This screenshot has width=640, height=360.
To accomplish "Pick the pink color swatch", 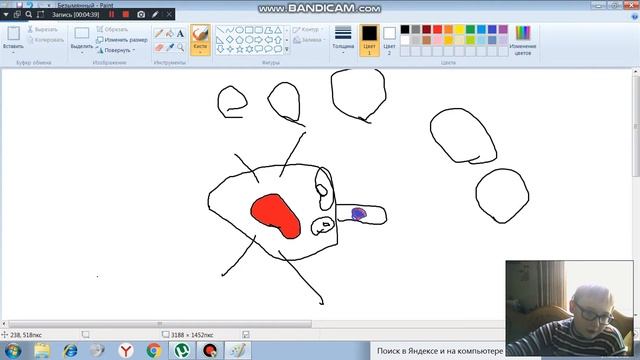I will point(438,40).
